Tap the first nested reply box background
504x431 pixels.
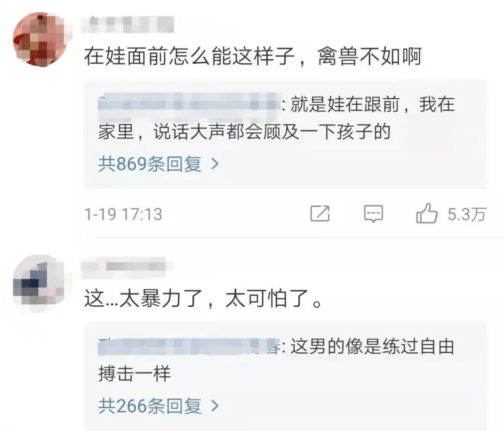[285, 134]
